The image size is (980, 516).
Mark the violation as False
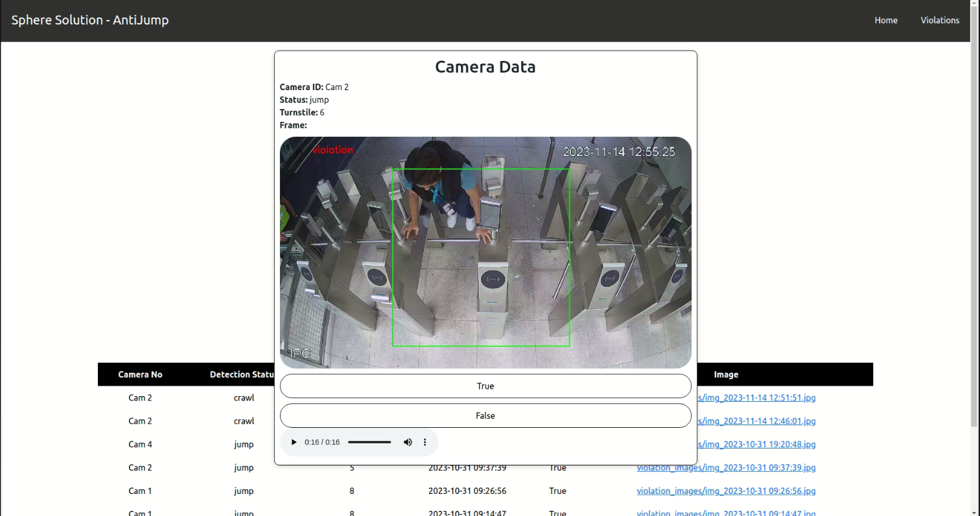tap(485, 416)
